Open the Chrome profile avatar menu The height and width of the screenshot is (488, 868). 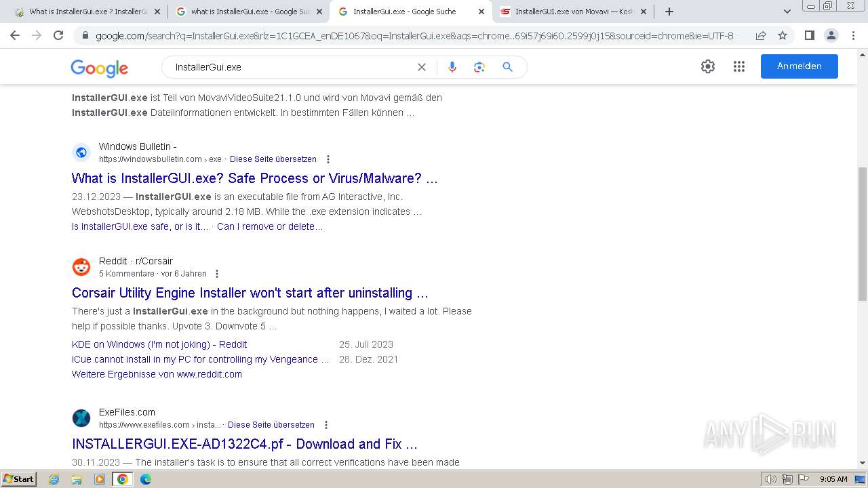click(831, 35)
